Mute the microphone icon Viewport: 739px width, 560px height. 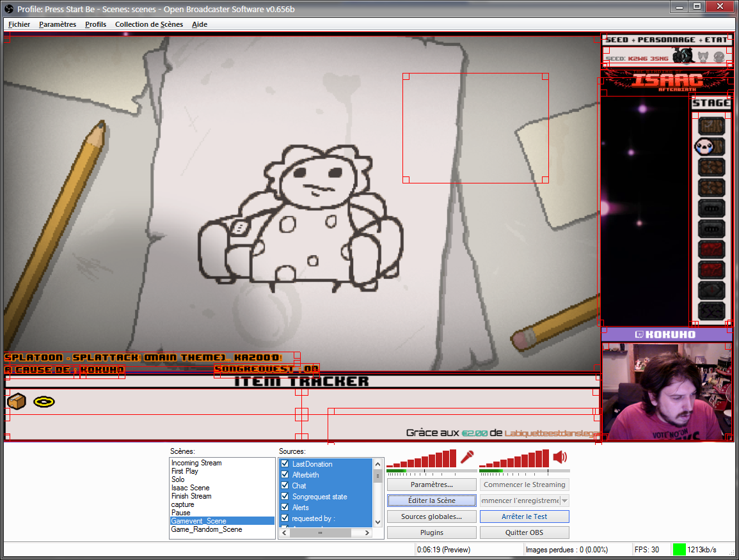(466, 457)
